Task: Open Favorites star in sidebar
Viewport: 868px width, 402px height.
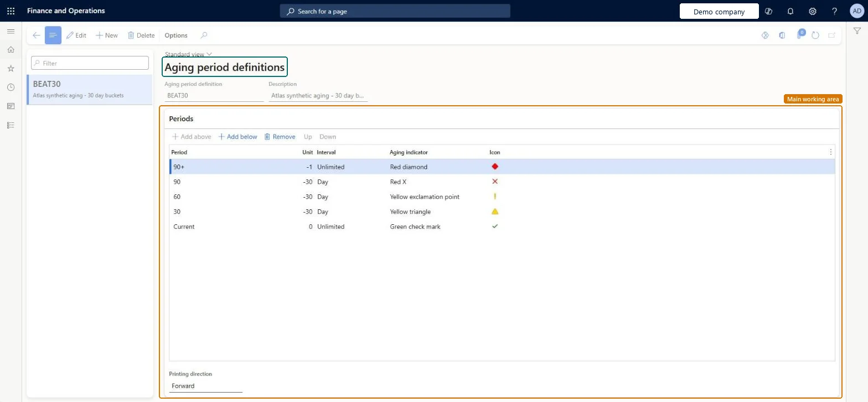Action: coord(11,69)
